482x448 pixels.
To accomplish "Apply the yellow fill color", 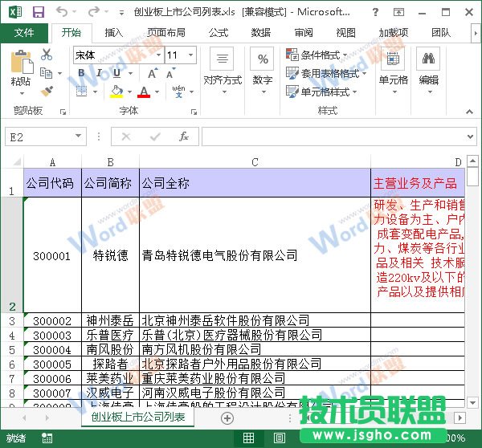I will (x=116, y=92).
